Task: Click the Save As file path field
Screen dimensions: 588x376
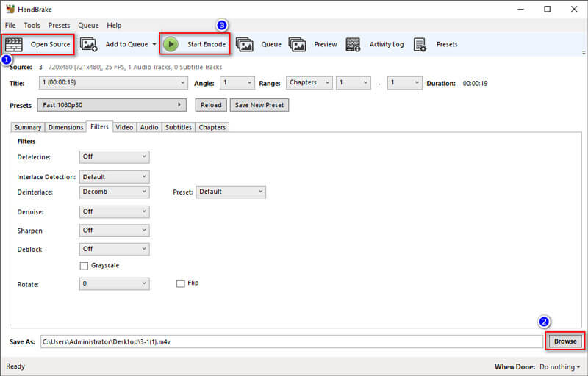Action: (x=291, y=341)
